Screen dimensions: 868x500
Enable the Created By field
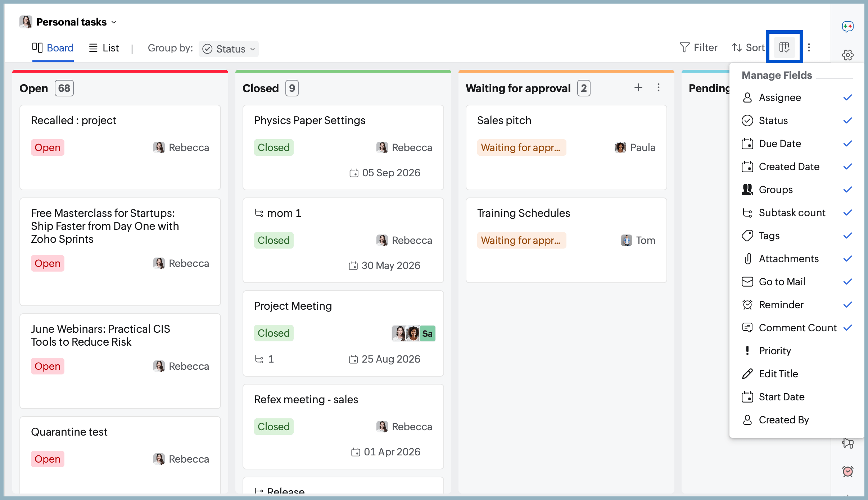click(x=797, y=420)
